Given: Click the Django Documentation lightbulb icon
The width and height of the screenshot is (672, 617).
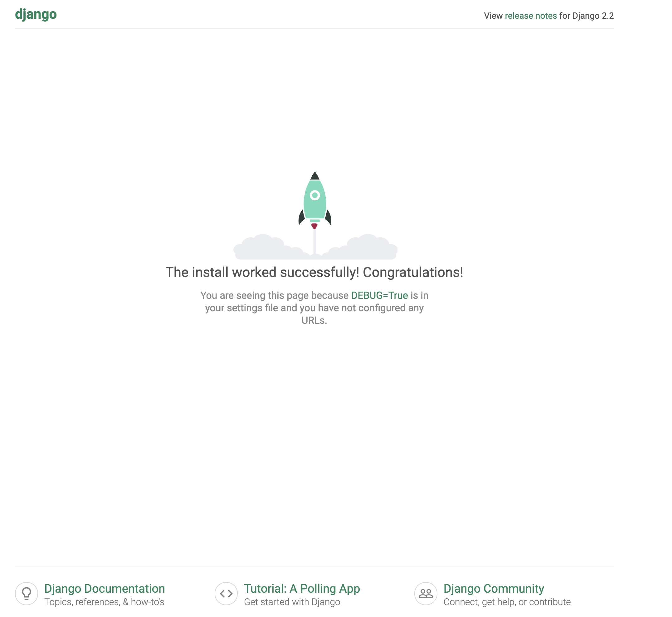Looking at the screenshot, I should point(26,593).
